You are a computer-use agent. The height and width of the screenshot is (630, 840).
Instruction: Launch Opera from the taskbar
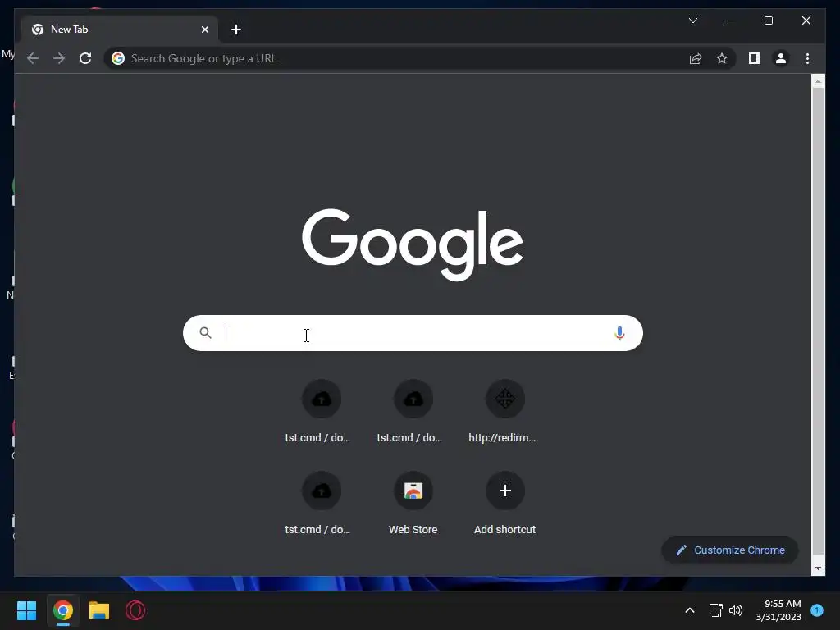coord(135,610)
